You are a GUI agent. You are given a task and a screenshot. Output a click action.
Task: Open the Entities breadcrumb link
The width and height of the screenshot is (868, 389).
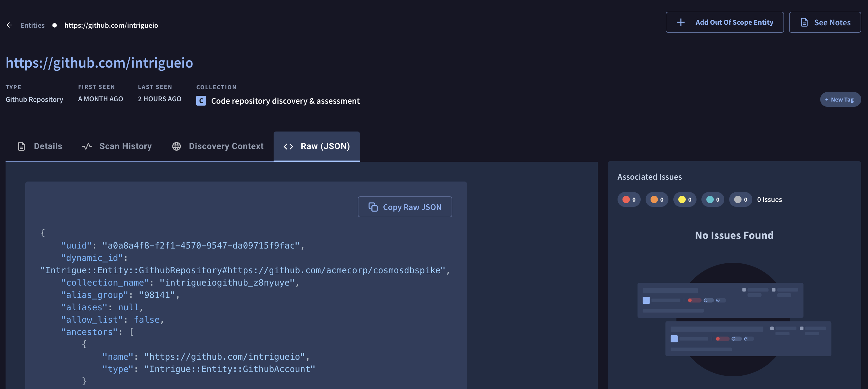[x=32, y=25]
